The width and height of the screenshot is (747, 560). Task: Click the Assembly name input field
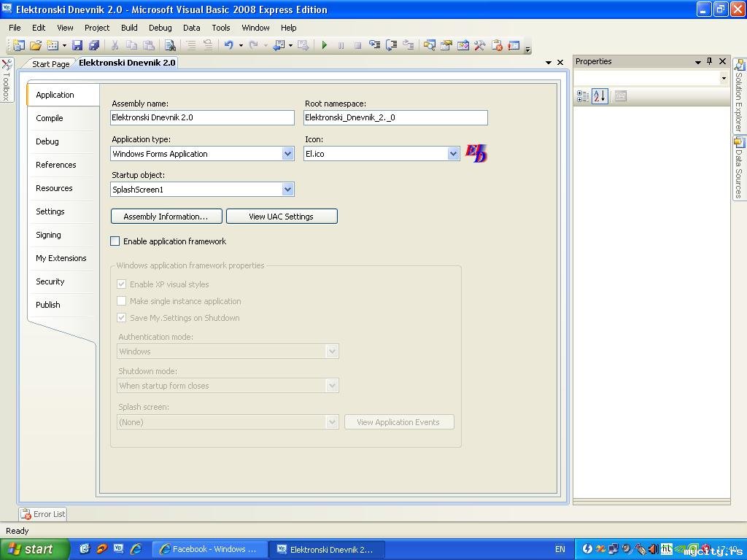202,117
